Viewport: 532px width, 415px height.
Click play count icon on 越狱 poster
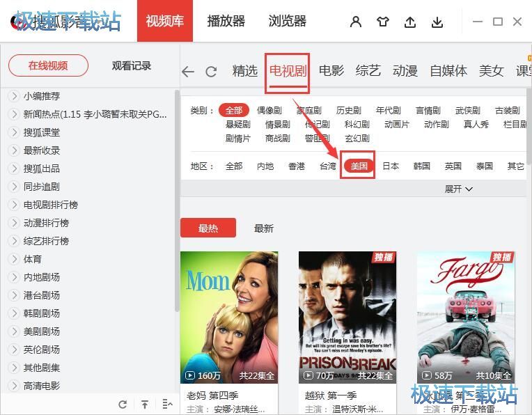pyautogui.click(x=308, y=375)
